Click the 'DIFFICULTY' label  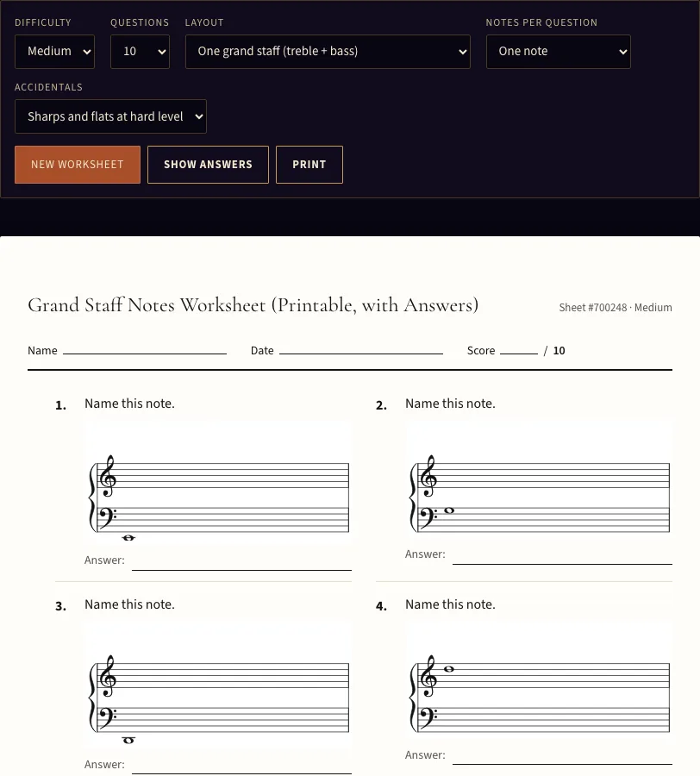click(x=43, y=22)
